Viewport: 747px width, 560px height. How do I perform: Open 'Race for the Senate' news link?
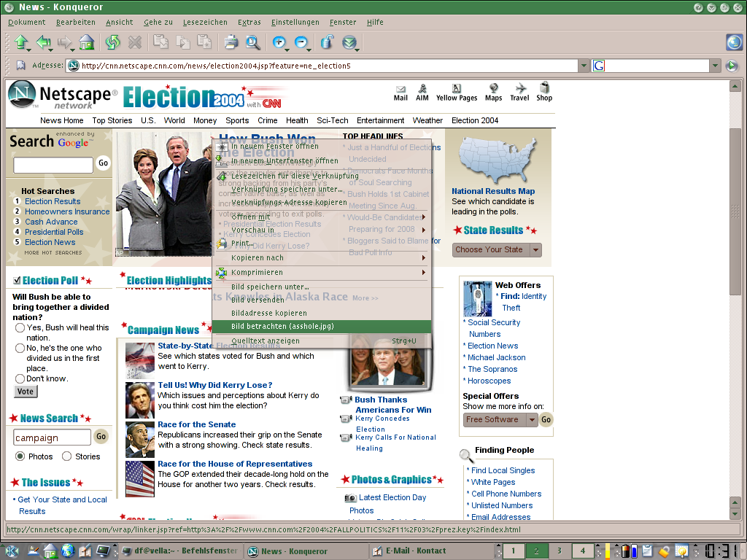point(197,424)
